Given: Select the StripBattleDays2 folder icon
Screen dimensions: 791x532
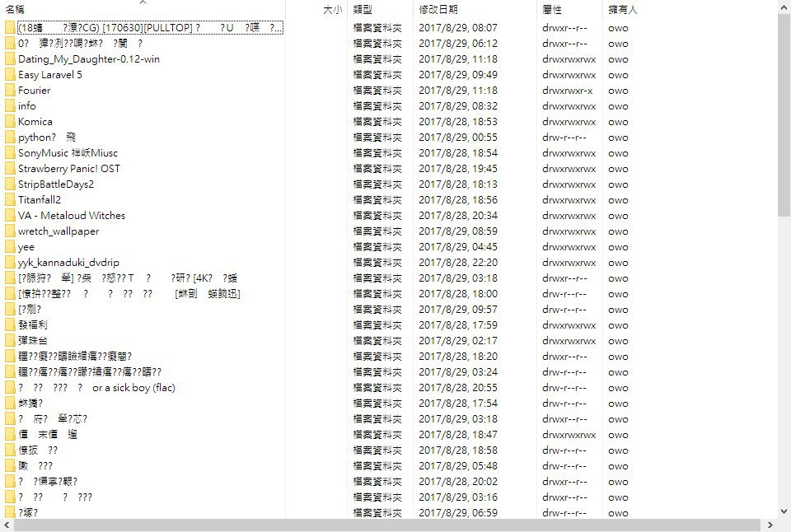Looking at the screenshot, I should 10,184.
